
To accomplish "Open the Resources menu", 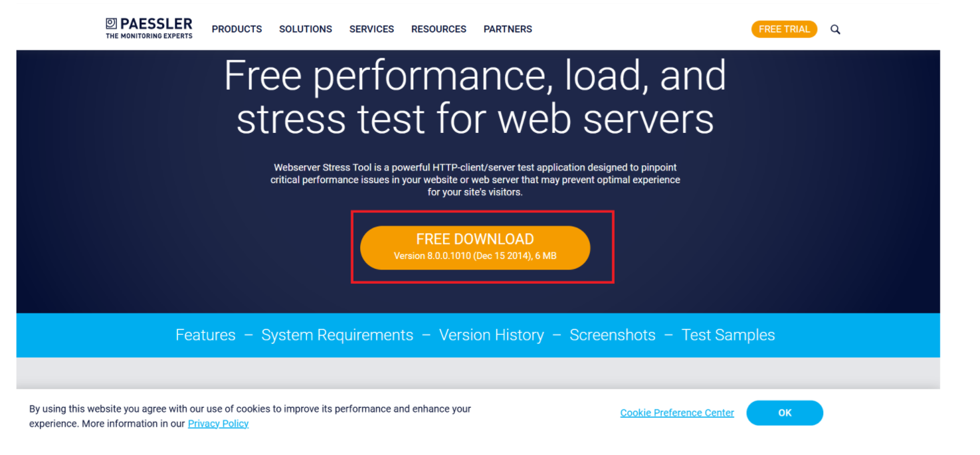I will pyautogui.click(x=439, y=29).
